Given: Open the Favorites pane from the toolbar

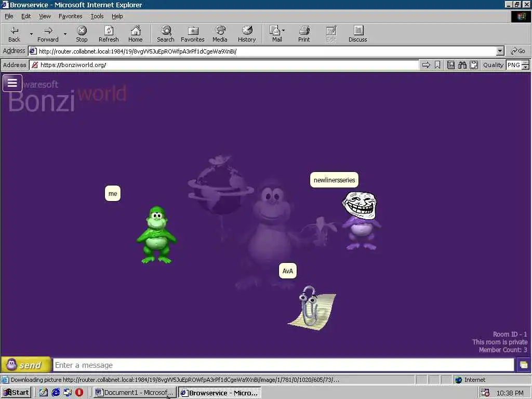Looking at the screenshot, I should coord(192,34).
